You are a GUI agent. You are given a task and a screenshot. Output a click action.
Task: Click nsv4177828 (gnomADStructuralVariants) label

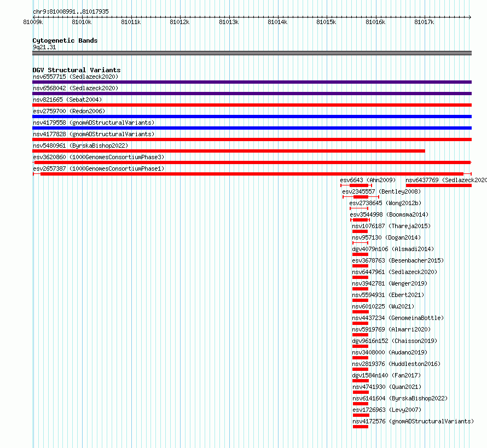[x=94, y=134]
